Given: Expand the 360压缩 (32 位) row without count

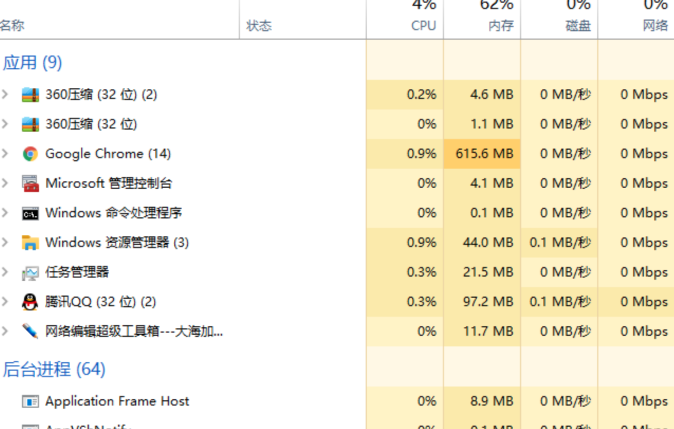Looking at the screenshot, I should [5, 124].
